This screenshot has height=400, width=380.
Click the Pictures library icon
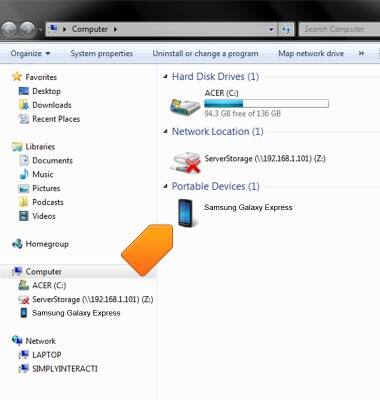(24, 188)
